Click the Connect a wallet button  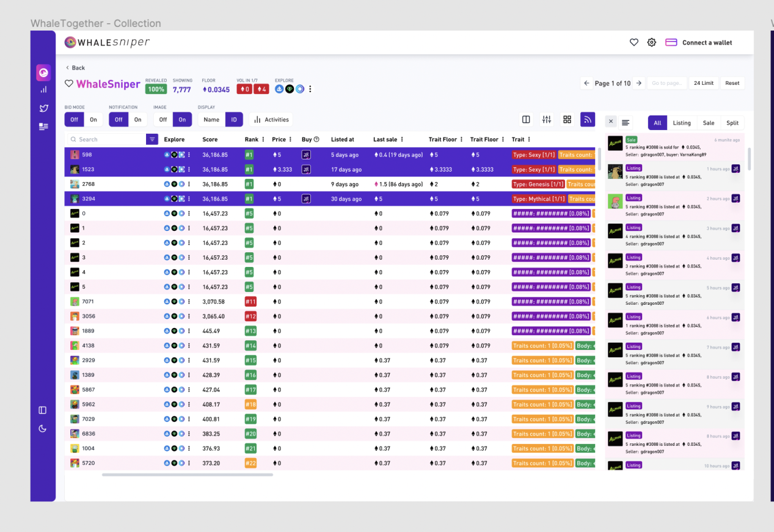699,43
